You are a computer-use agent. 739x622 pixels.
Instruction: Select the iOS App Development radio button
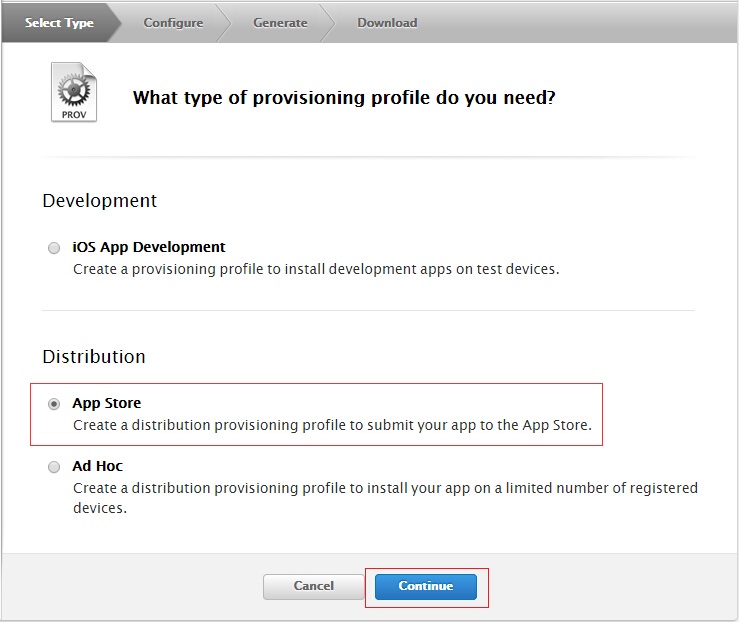(54, 248)
